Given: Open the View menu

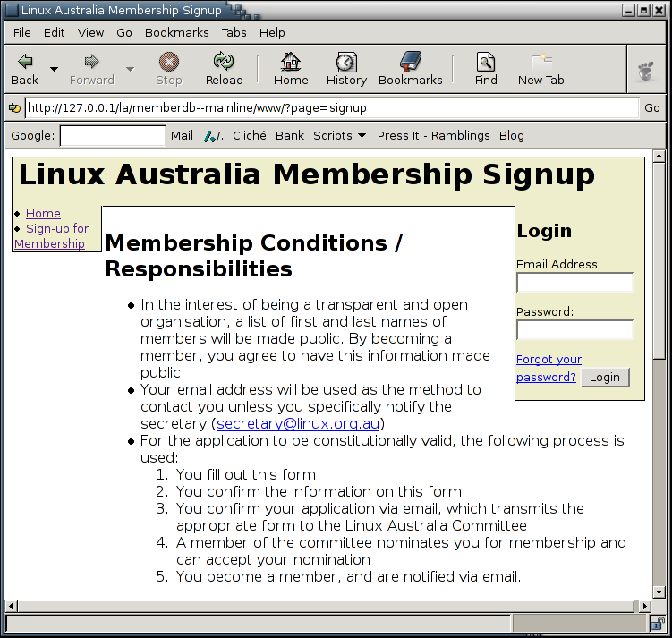Looking at the screenshot, I should (90, 32).
